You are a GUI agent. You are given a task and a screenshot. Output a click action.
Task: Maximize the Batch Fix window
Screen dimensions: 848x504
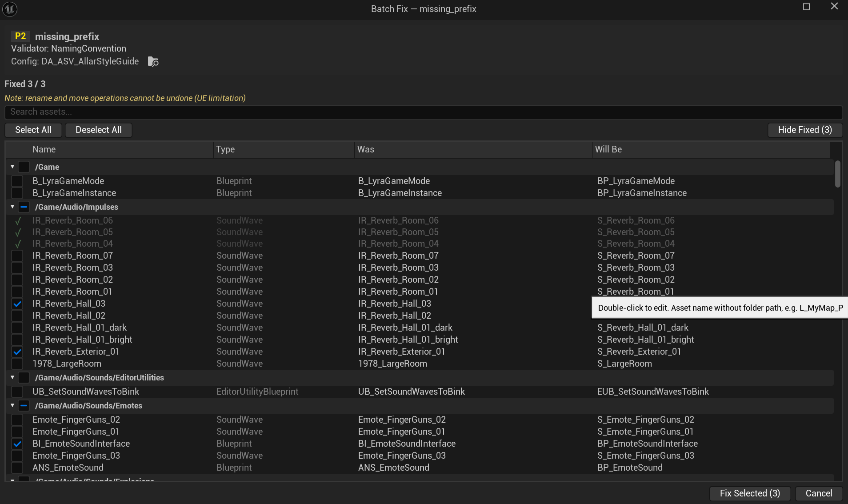coord(806,7)
